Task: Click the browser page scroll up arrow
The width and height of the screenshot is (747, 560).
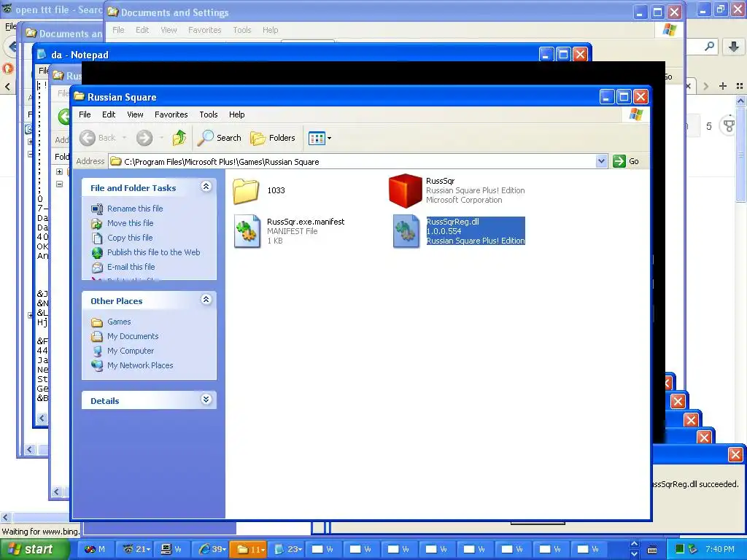Action: 741,101
